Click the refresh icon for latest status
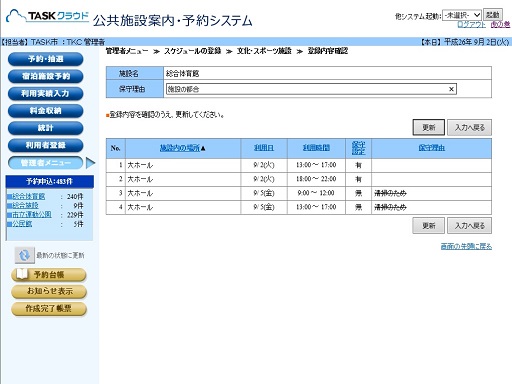Viewport: 512px width, 384px height. click(x=24, y=255)
